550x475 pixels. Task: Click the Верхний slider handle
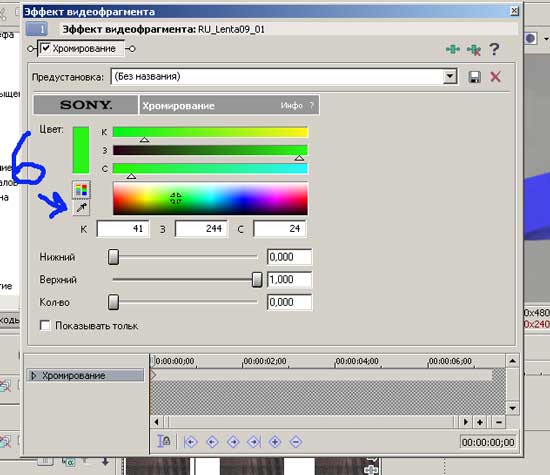257,280
